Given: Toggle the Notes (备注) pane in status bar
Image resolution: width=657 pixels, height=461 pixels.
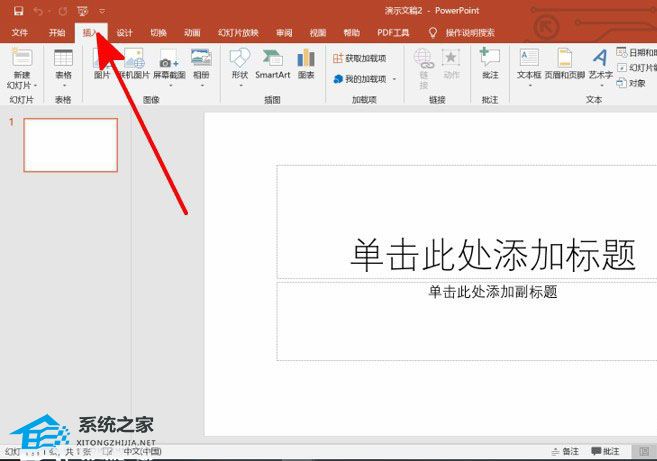Looking at the screenshot, I should tap(565, 452).
